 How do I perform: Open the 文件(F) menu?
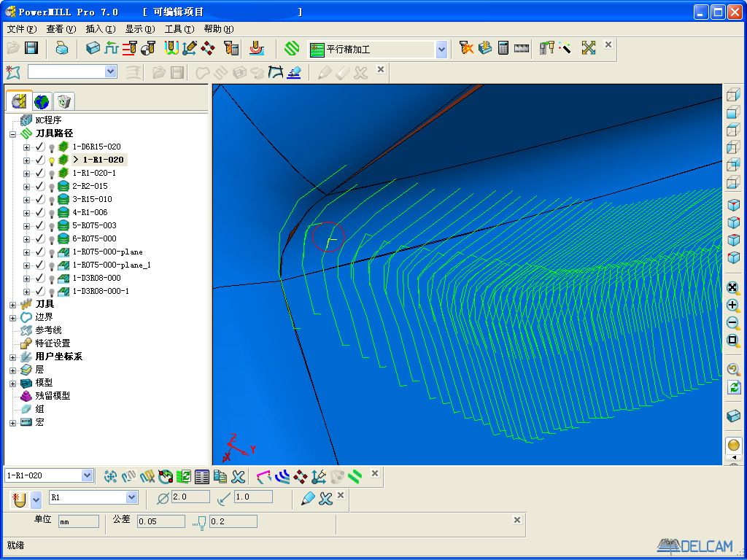[22, 29]
